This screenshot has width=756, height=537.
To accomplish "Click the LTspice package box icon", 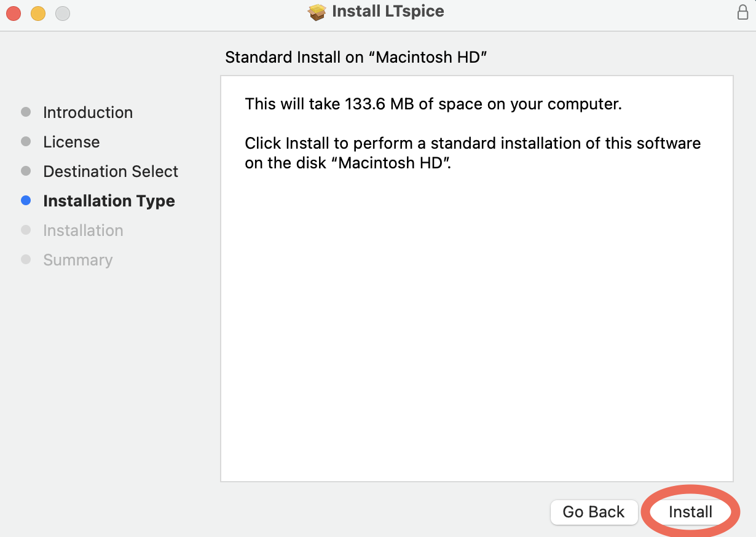I will coord(317,12).
